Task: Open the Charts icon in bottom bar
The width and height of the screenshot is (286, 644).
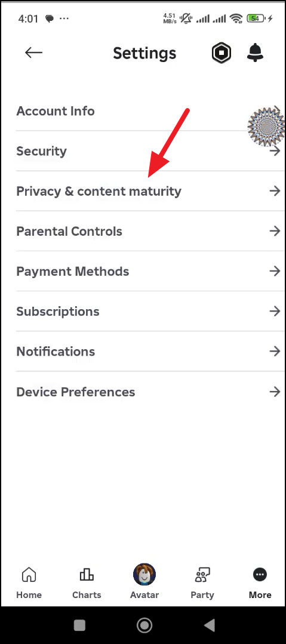Action: tap(87, 574)
